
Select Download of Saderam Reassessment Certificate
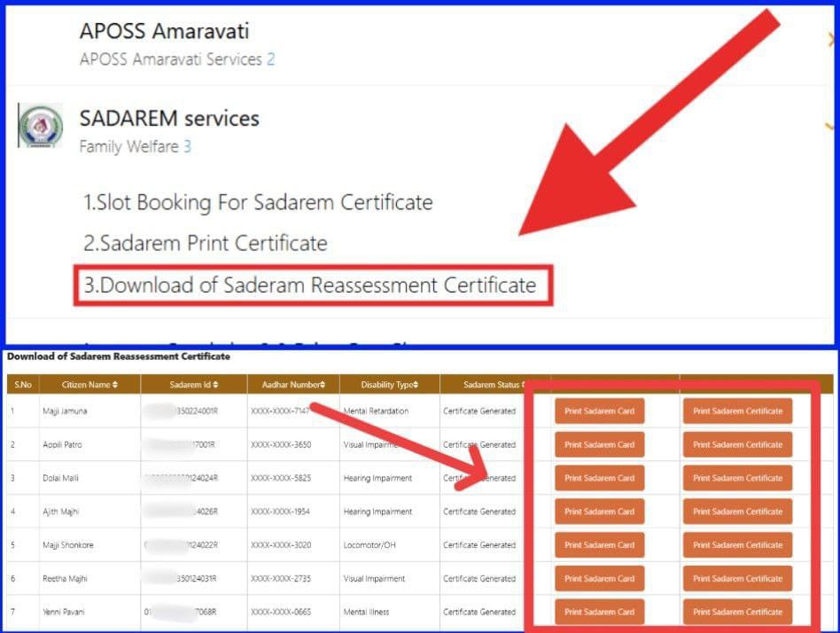pyautogui.click(x=310, y=285)
